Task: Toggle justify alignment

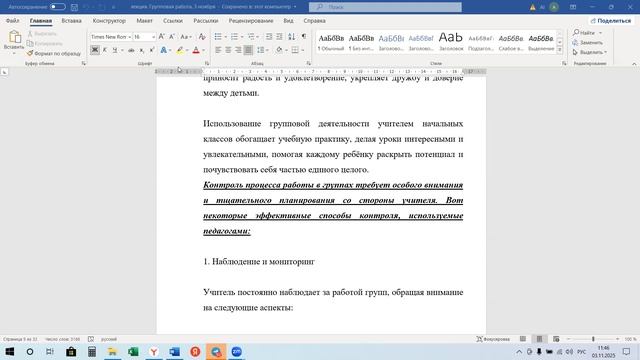Action: click(248, 50)
